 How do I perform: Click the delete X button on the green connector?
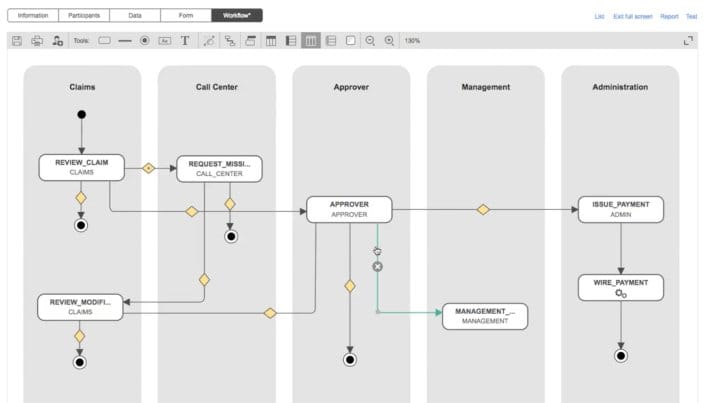(x=378, y=267)
